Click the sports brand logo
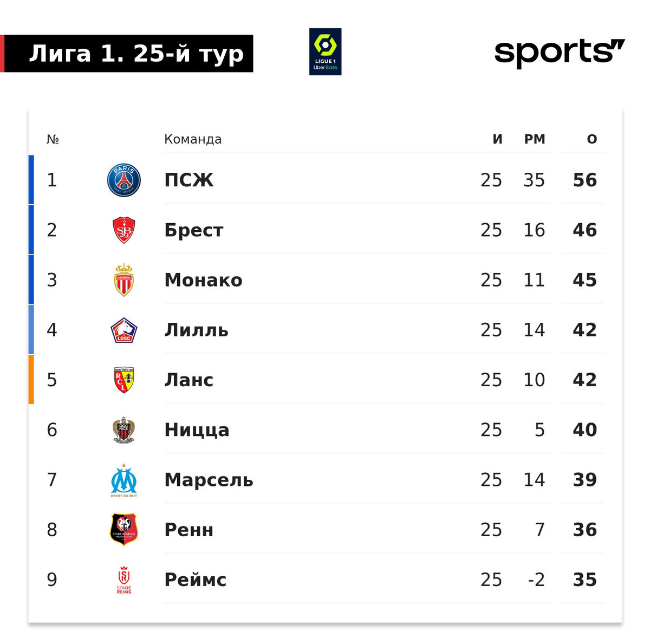650x644 pixels. click(560, 53)
